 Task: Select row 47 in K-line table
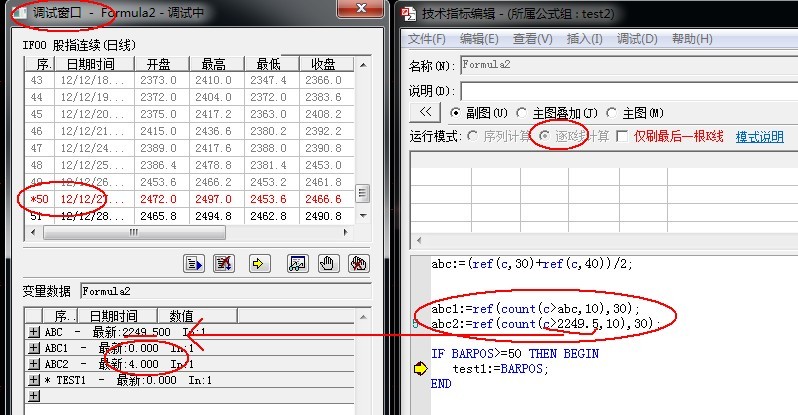point(189,148)
